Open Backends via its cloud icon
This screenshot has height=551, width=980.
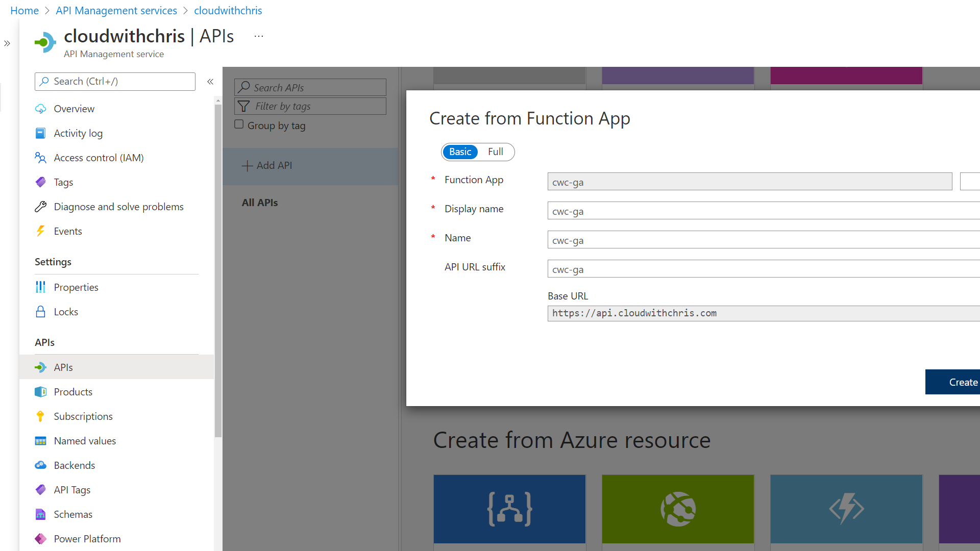[40, 465]
